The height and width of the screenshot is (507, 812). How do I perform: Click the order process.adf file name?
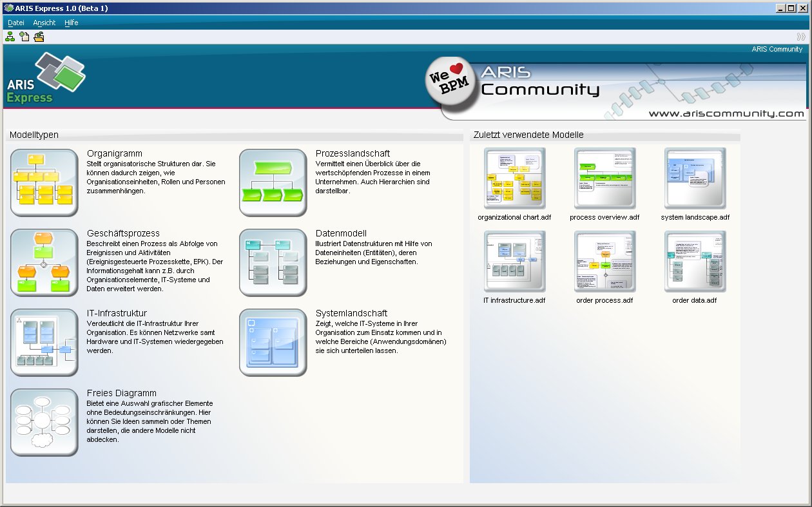coord(604,300)
